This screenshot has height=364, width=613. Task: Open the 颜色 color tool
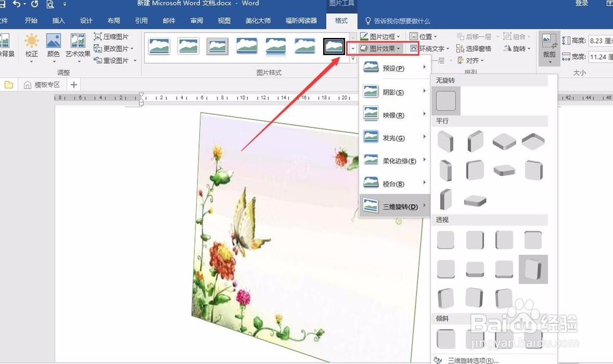coord(53,48)
